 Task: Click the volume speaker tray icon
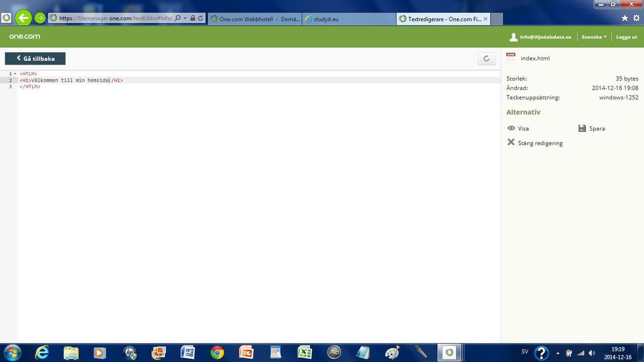592,353
